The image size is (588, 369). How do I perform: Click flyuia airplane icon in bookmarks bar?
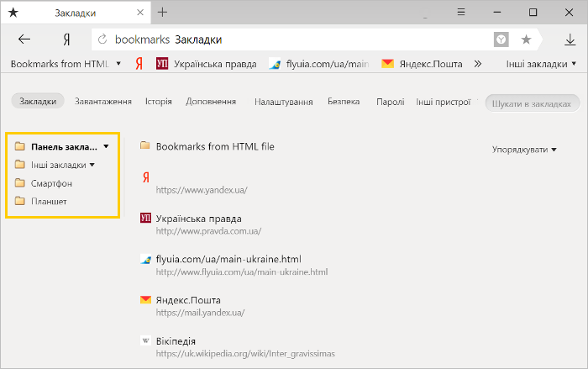(275, 64)
